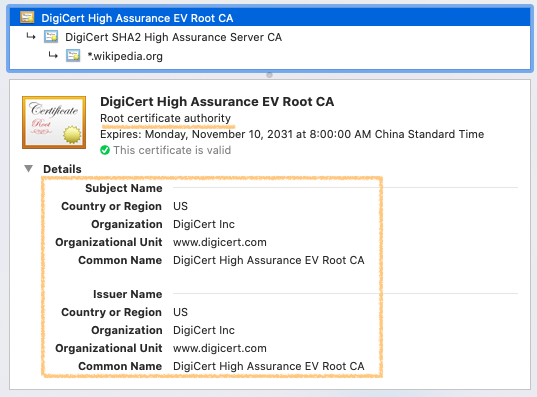Click Subject Organizational Unit www.digicert.com
This screenshot has height=397, width=537.
(220, 242)
